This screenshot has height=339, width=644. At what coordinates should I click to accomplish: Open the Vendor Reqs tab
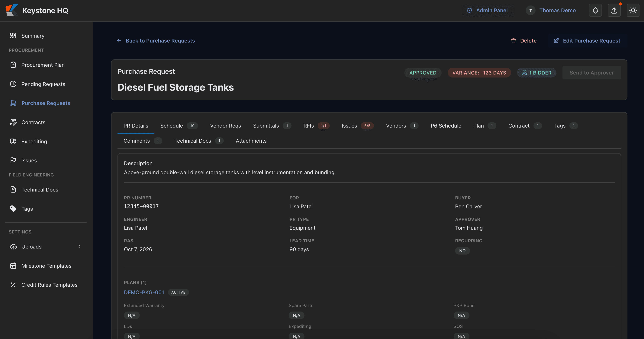tap(226, 126)
